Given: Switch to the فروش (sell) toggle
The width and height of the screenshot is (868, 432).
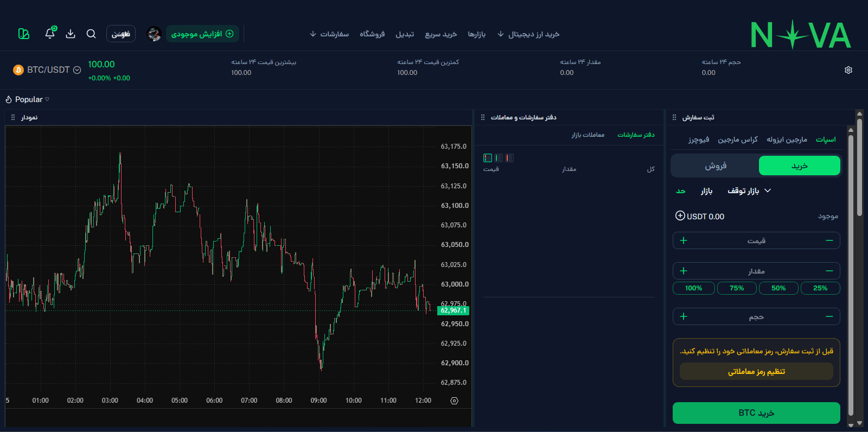Looking at the screenshot, I should [716, 166].
